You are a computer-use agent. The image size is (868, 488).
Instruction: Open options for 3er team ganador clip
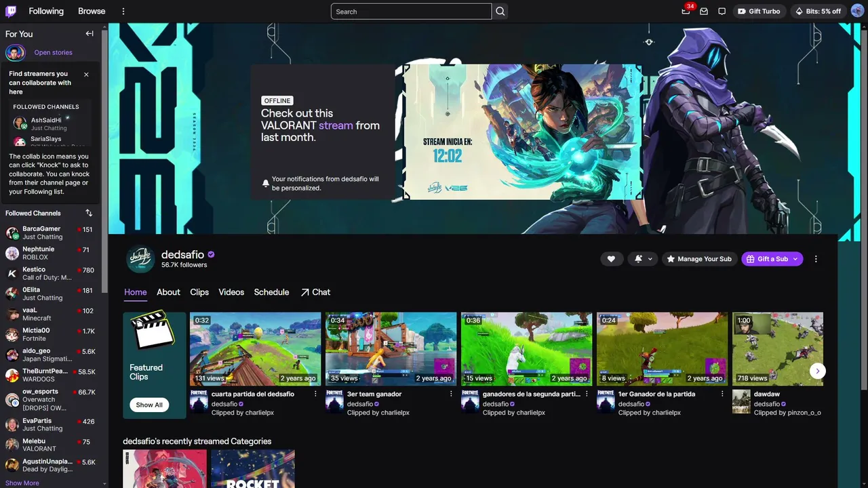[451, 394]
